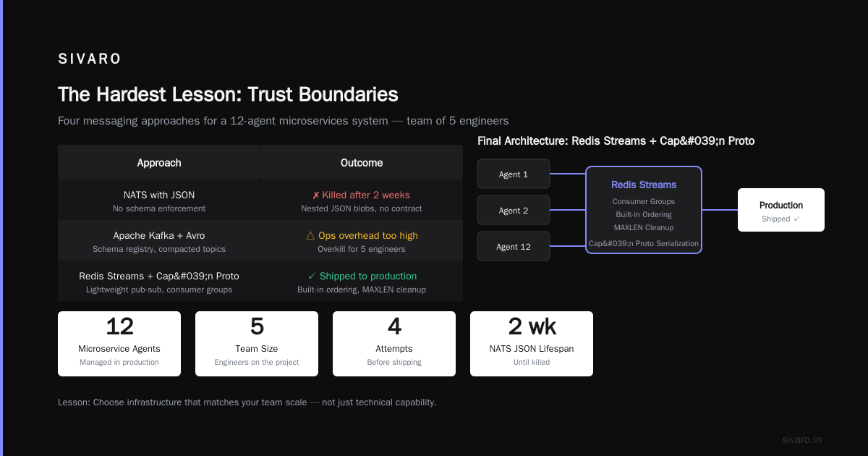The height and width of the screenshot is (456, 868).
Task: Select the 'Approach' column header
Action: tap(159, 163)
